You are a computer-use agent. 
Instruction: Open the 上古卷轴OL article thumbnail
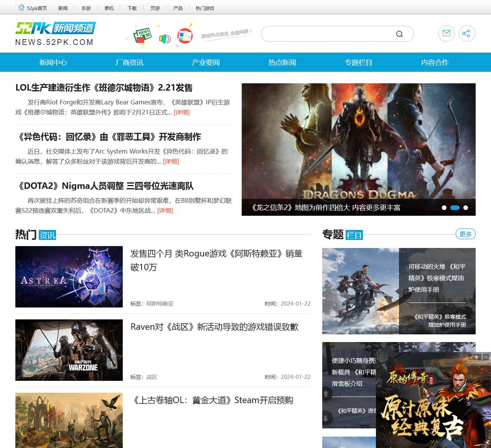tap(69, 420)
